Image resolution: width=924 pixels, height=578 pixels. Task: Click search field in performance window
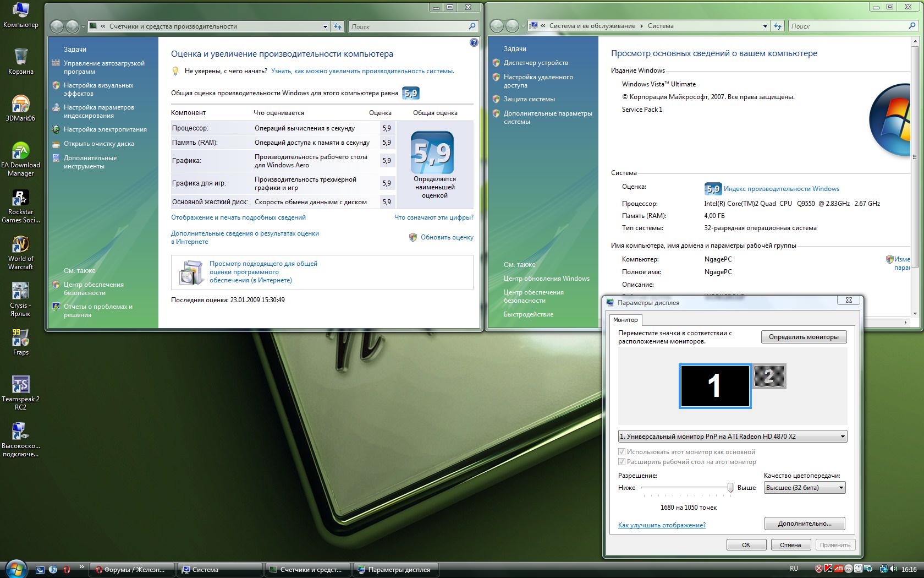tap(408, 26)
